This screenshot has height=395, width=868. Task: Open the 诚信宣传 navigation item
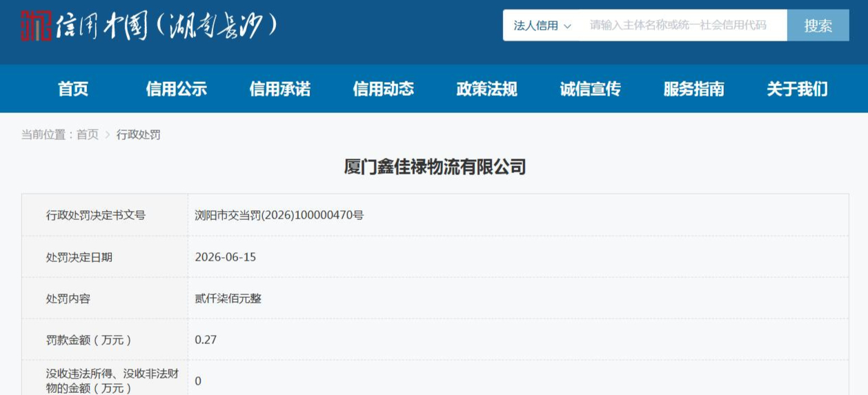pyautogui.click(x=591, y=89)
